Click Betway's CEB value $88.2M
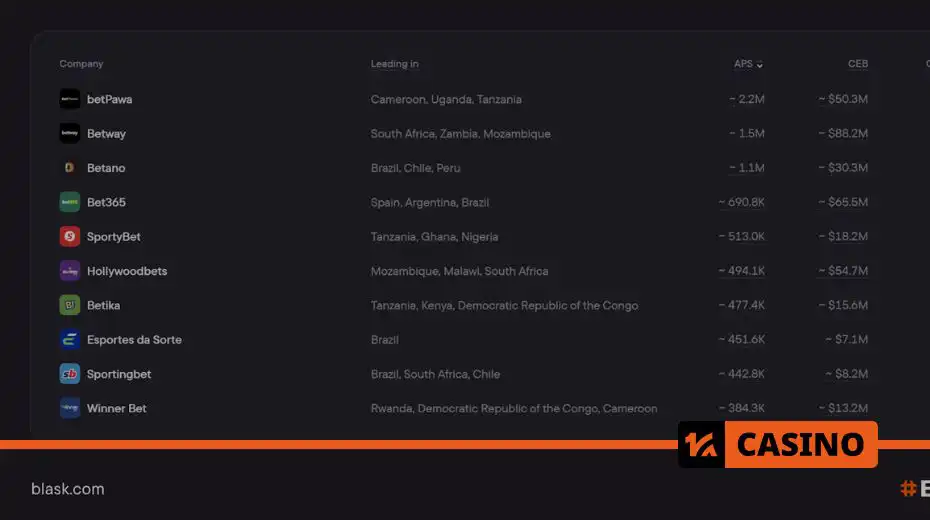The width and height of the screenshot is (930, 520). 843,133
